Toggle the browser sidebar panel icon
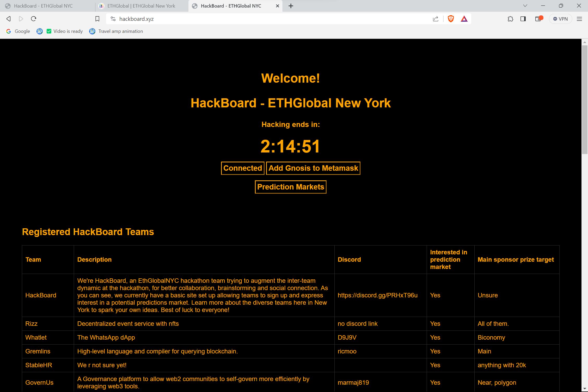 tap(523, 19)
